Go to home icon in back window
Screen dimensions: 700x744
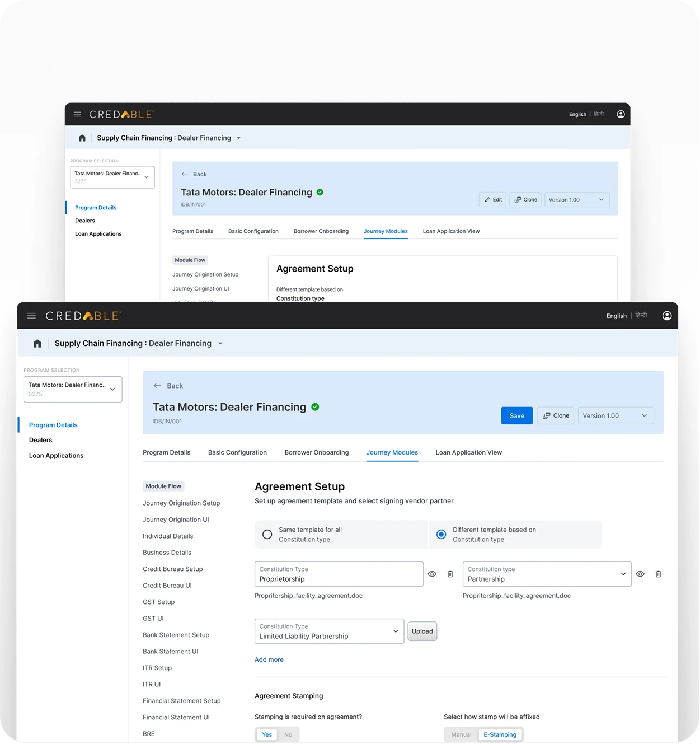[x=82, y=138]
